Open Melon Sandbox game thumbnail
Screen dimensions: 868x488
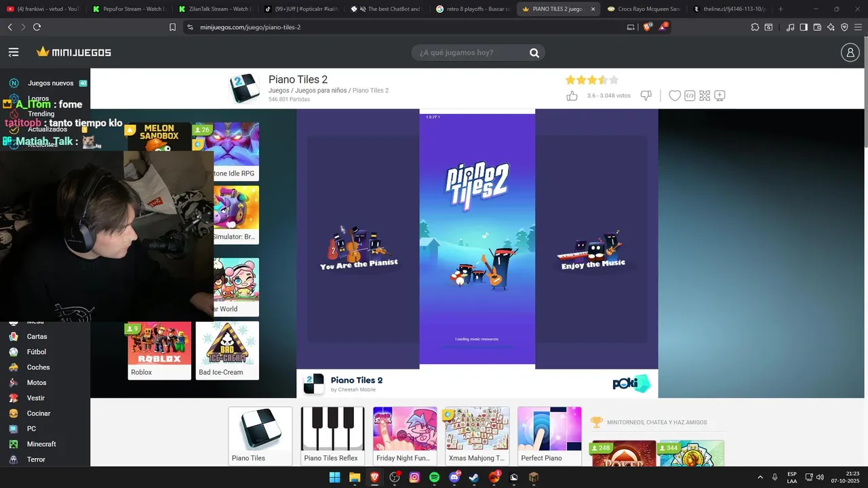click(159, 136)
